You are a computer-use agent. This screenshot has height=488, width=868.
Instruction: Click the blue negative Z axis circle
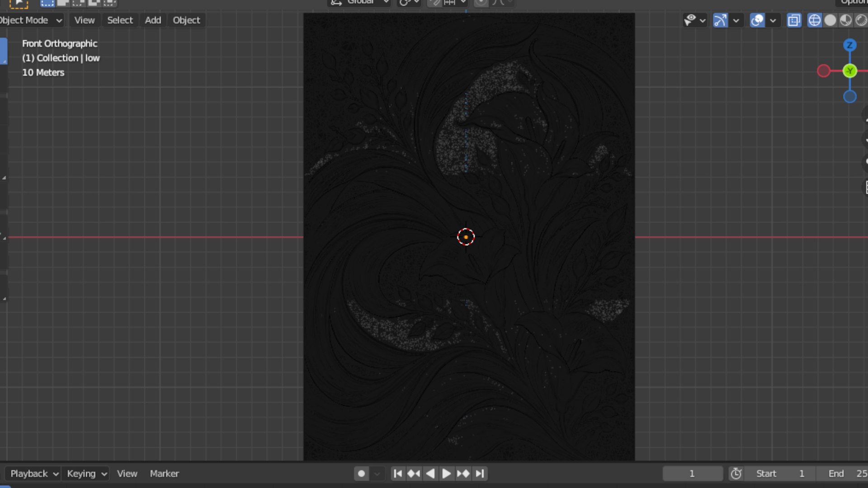tap(850, 97)
